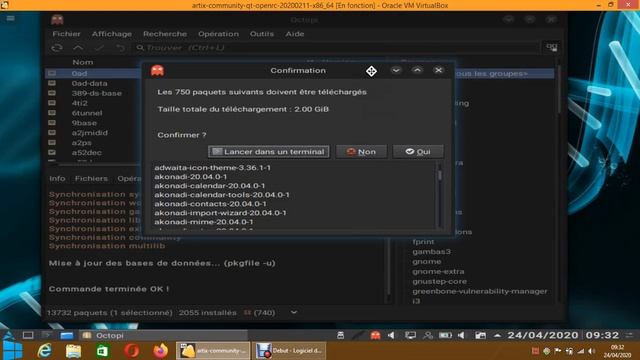Click the Non button in Confirmation dialog
Screen dimensions: 640x360
(x=361, y=151)
